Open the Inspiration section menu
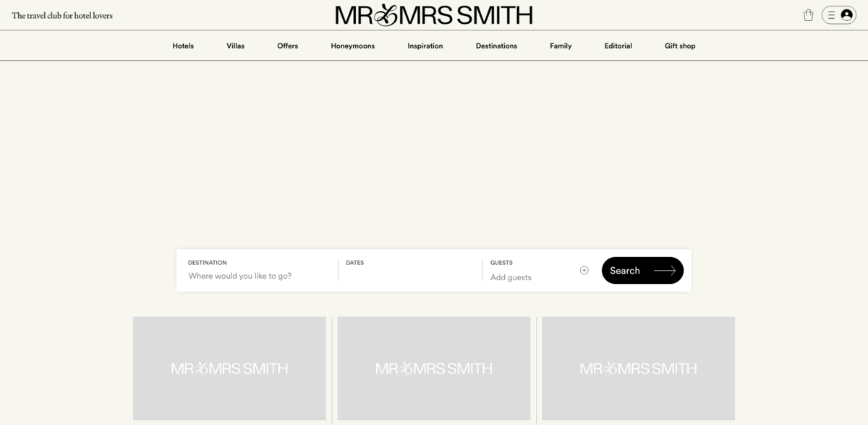This screenshot has width=868, height=425. point(425,46)
